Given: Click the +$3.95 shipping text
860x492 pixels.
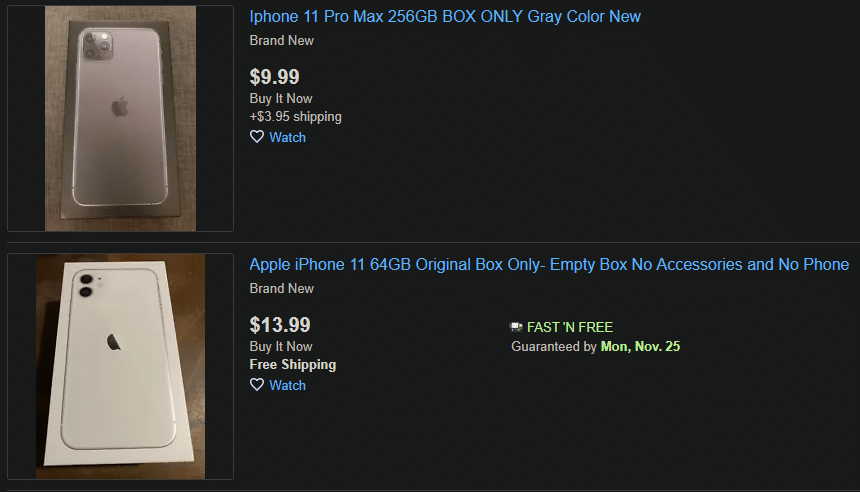Looking at the screenshot, I should tap(296, 116).
